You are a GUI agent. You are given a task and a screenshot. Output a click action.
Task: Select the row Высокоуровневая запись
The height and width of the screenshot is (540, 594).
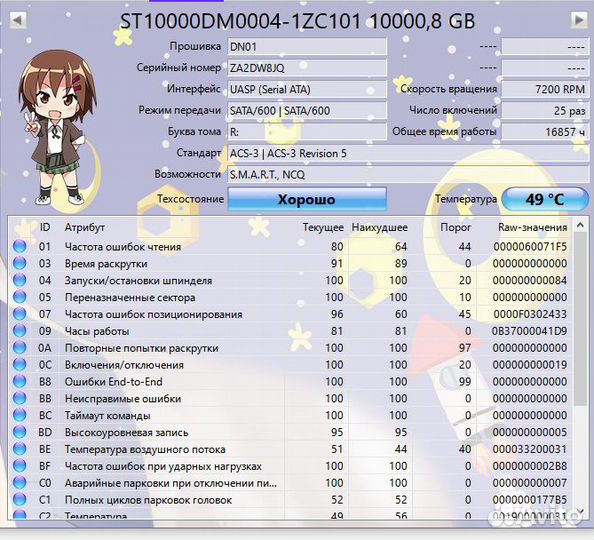(x=290, y=432)
